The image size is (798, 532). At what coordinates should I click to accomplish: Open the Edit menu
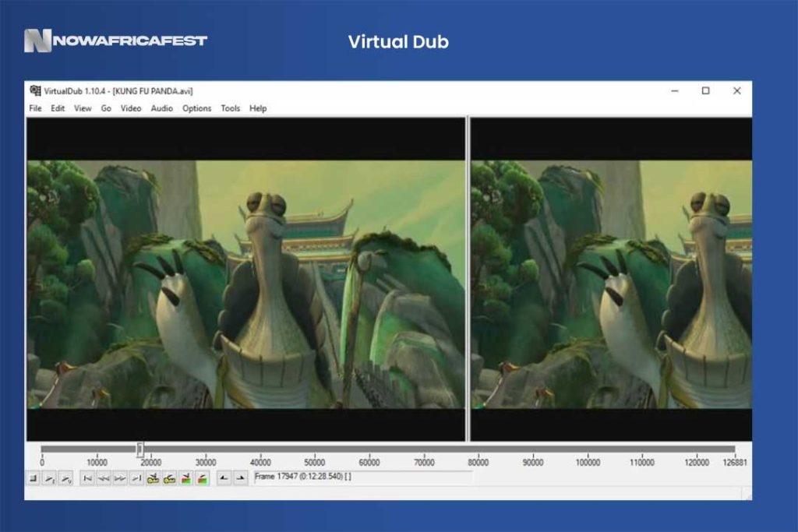(x=58, y=108)
